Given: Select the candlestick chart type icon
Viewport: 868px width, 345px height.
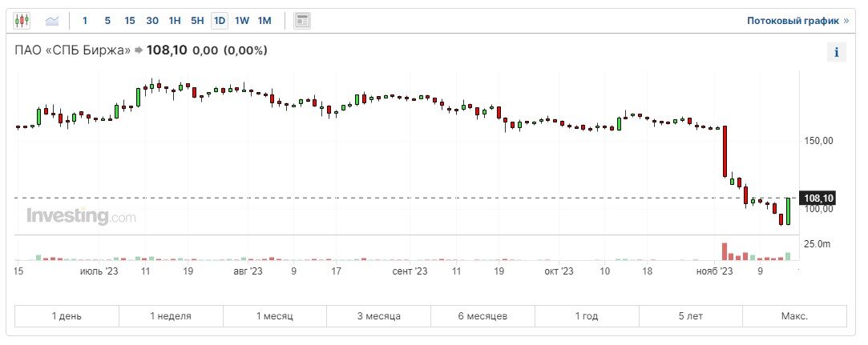Looking at the screenshot, I should [x=22, y=21].
